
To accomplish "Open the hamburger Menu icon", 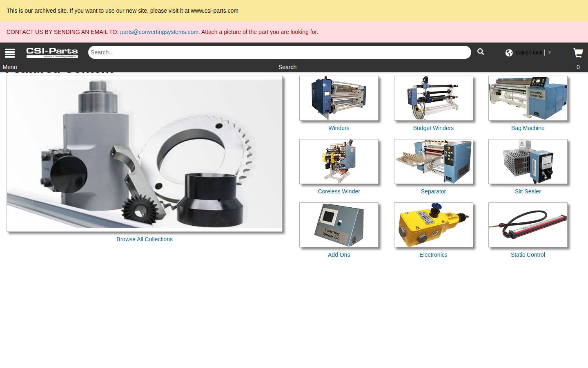I will [x=10, y=53].
